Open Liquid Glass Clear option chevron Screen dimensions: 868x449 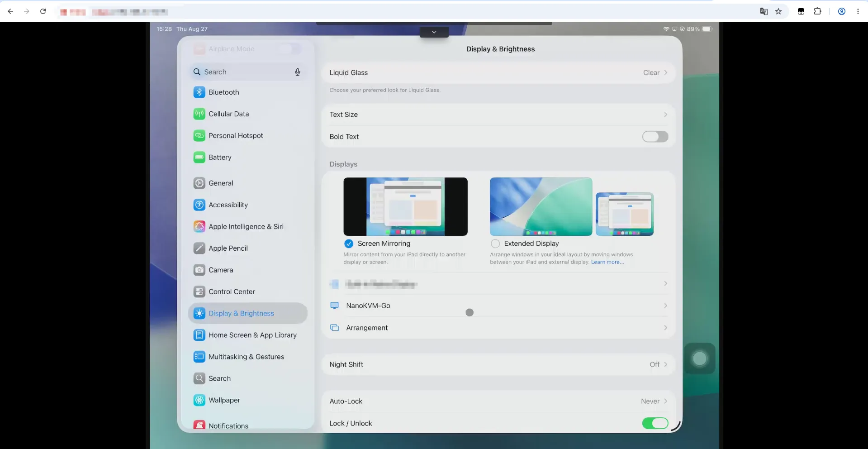[666, 73]
